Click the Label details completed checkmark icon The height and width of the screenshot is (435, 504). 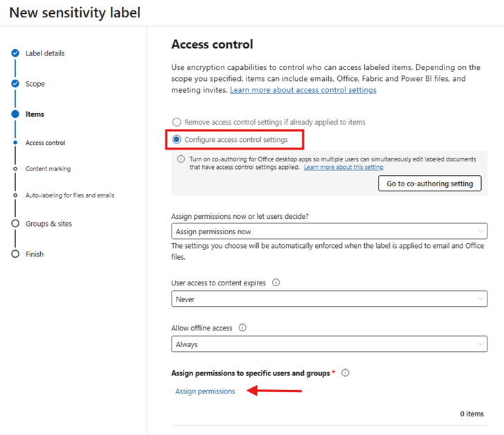point(15,53)
